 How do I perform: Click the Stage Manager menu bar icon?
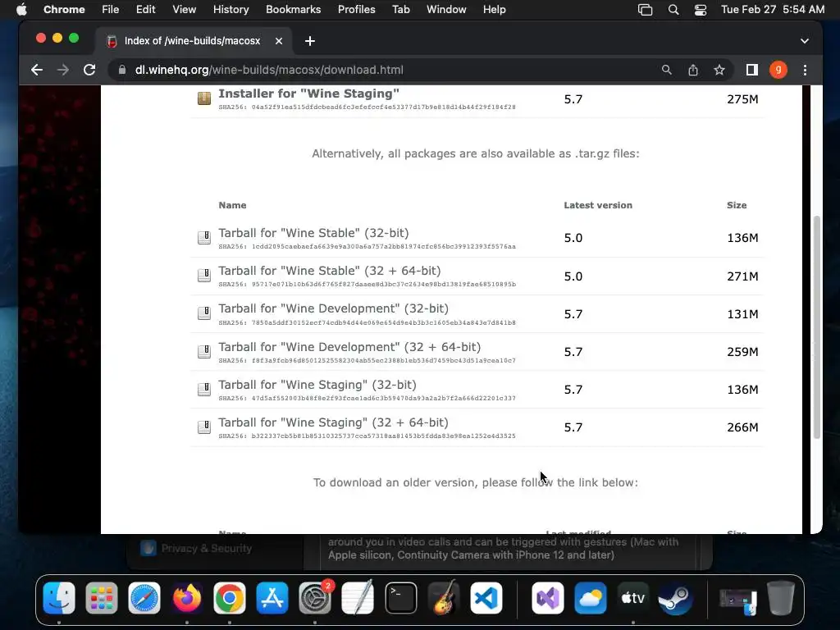click(645, 10)
